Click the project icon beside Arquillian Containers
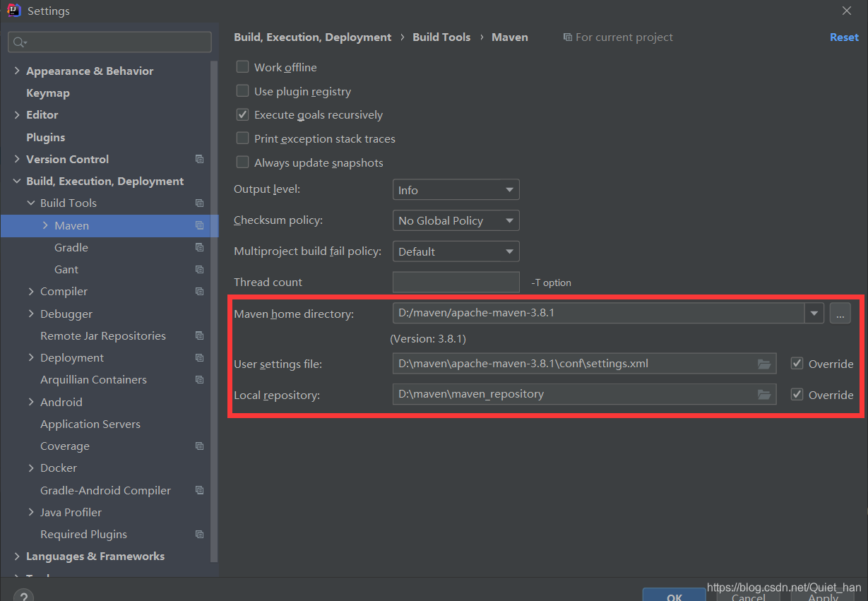Viewport: 868px width, 601px height. (199, 380)
